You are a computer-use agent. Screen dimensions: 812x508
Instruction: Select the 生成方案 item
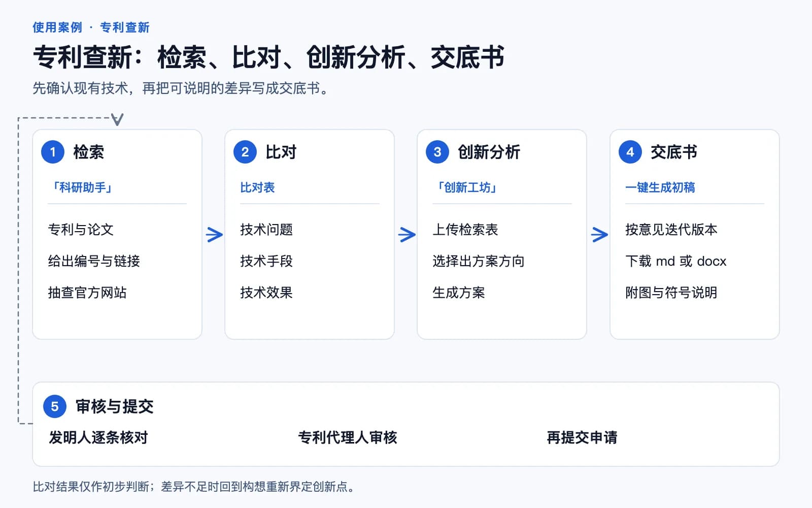[459, 293]
